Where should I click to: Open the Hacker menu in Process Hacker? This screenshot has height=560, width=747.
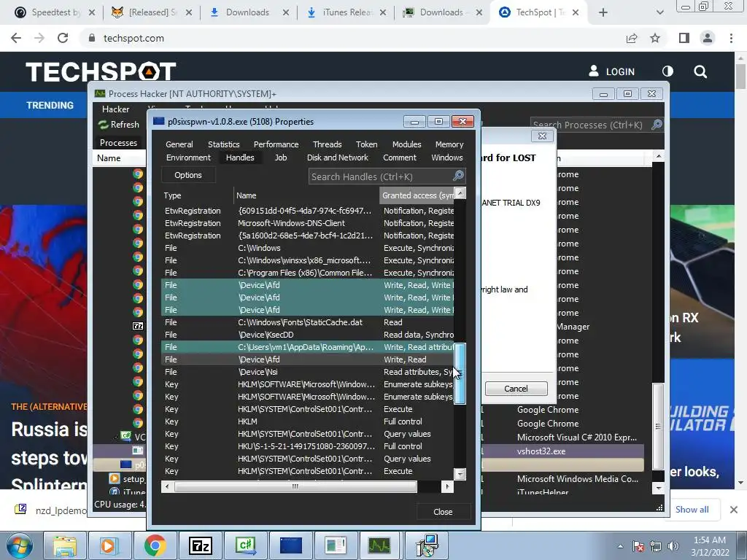click(x=115, y=109)
